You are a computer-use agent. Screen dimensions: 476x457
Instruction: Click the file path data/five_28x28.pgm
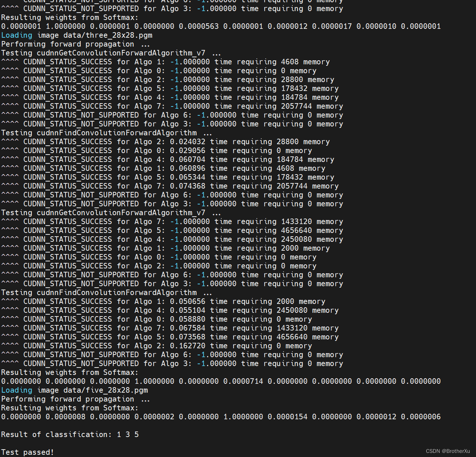click(x=105, y=390)
